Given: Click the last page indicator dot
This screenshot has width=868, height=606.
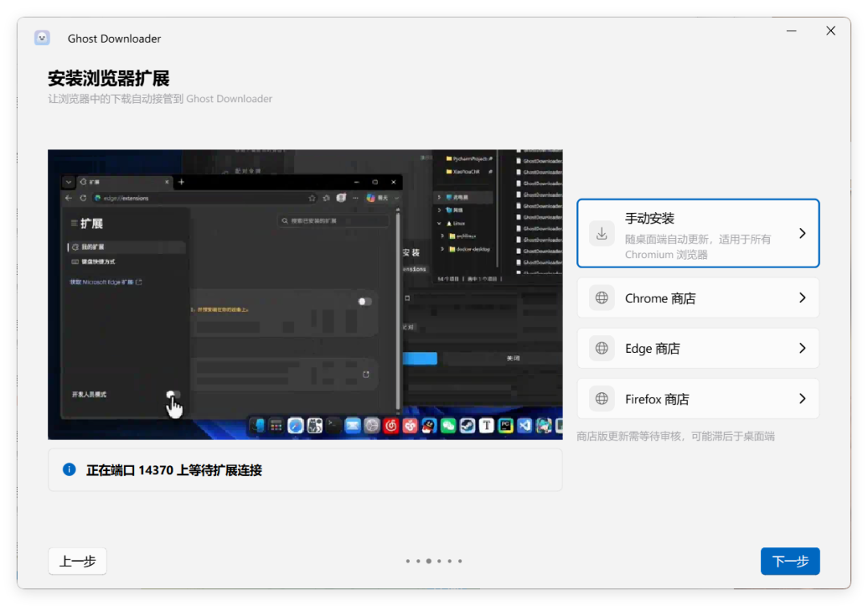Looking at the screenshot, I should tap(460, 561).
